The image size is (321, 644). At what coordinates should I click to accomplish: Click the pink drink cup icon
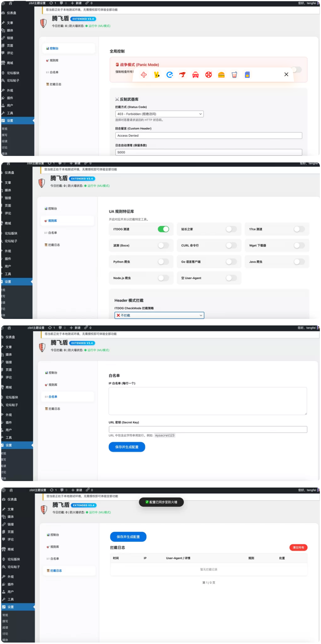point(234,75)
